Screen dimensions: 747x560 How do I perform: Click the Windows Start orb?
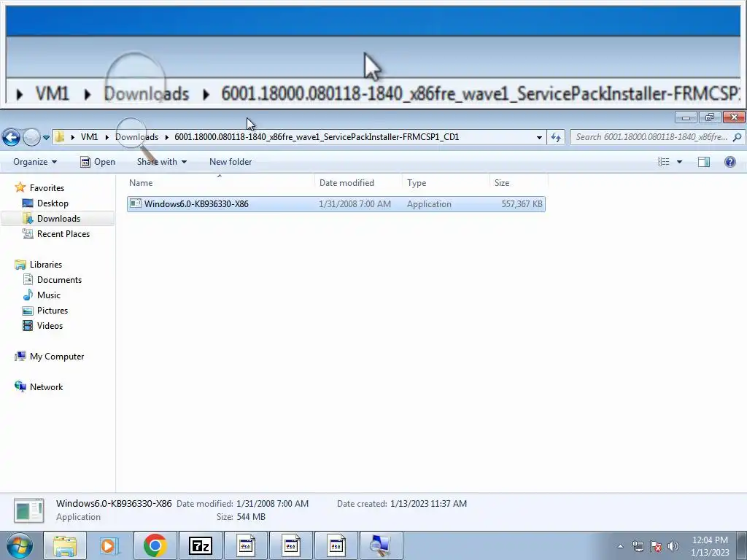click(19, 545)
